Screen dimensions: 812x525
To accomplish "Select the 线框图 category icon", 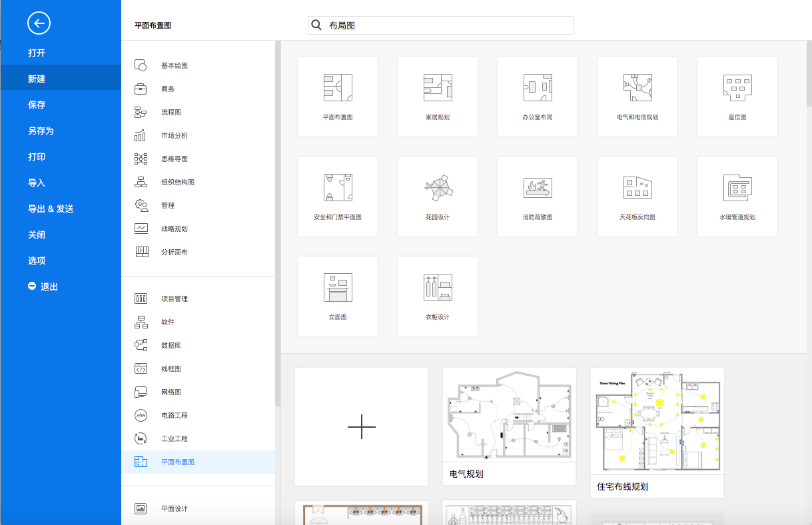I will (x=141, y=368).
